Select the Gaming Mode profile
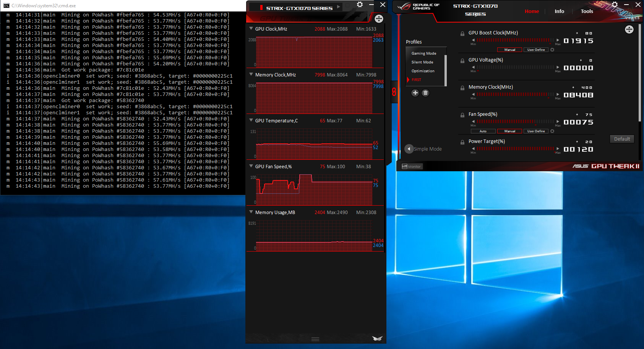The image size is (644, 349). (x=424, y=54)
